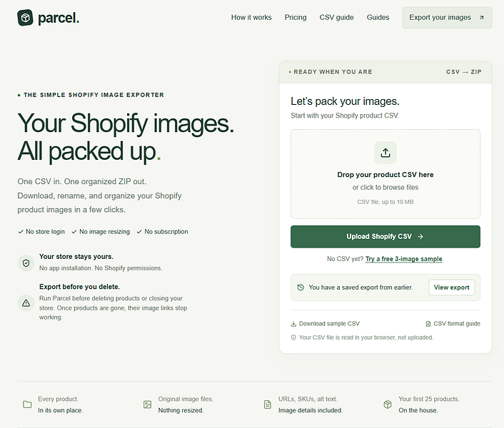The image size is (504, 428).
Task: Click the Image details included text
Action: (311, 410)
